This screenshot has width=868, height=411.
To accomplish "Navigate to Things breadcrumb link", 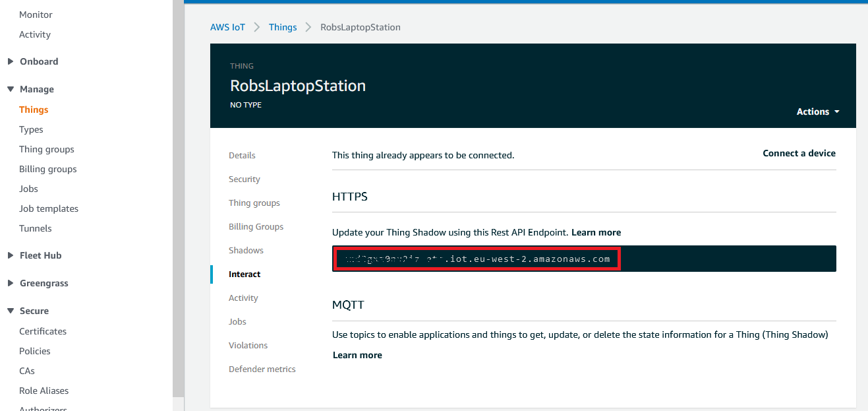I will [x=283, y=27].
